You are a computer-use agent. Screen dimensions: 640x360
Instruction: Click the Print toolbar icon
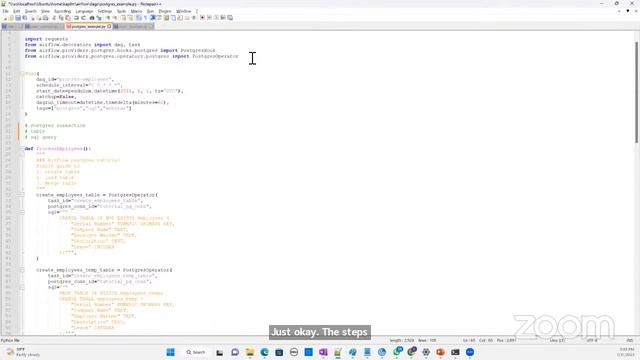(x=46, y=18)
